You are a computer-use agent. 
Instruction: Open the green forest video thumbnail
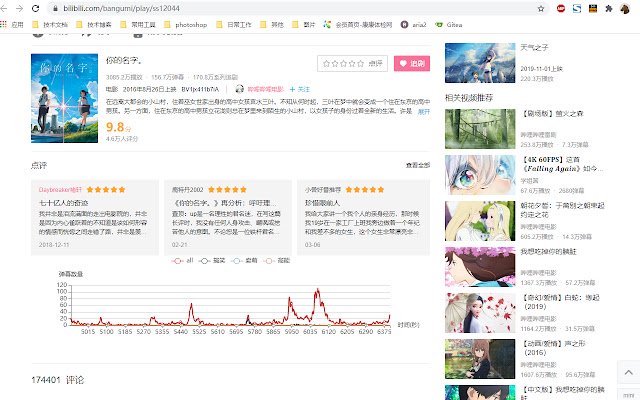pyautogui.click(x=480, y=129)
